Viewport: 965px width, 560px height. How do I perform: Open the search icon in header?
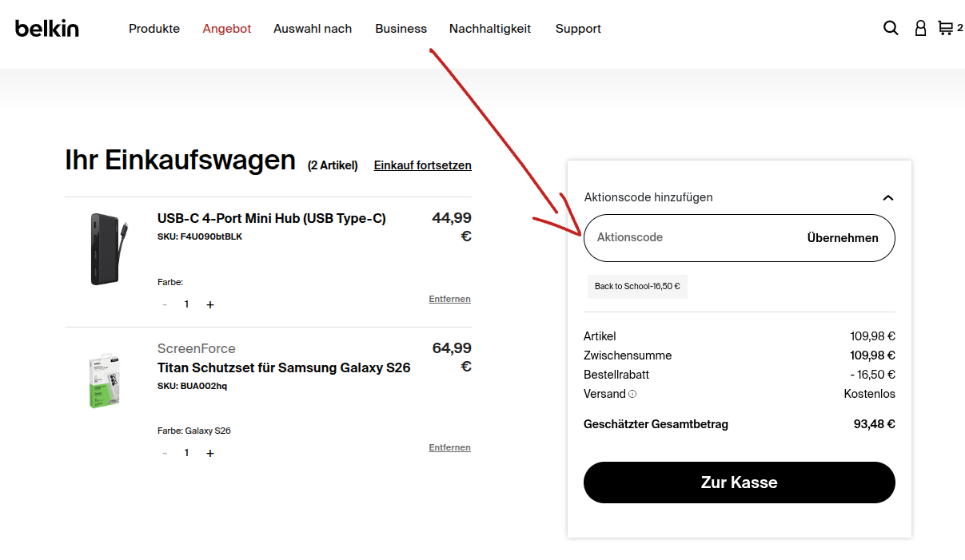pos(891,28)
